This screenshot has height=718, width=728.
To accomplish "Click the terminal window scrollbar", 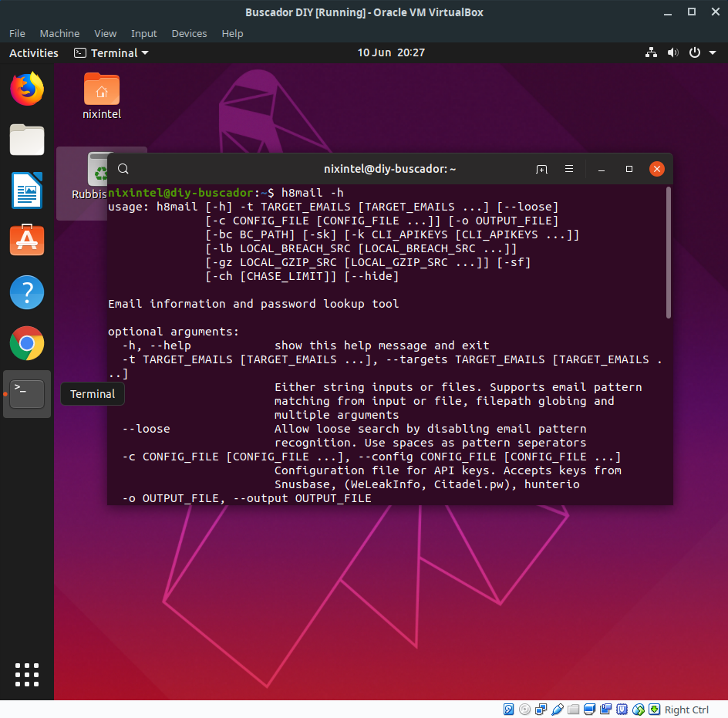I will [669, 253].
